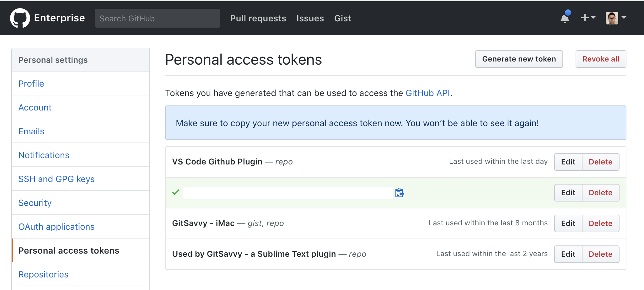
Task: Delete the GitSavvy - iMac token
Action: (x=600, y=223)
